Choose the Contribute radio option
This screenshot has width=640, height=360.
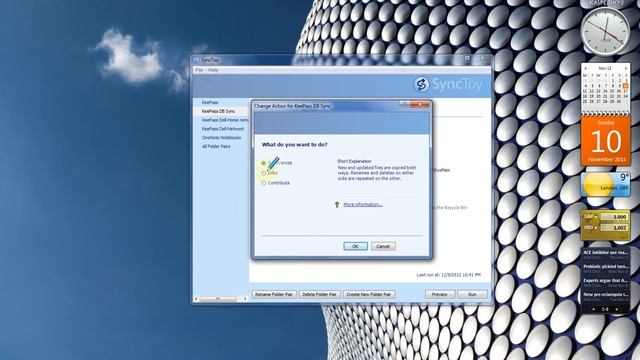263,183
